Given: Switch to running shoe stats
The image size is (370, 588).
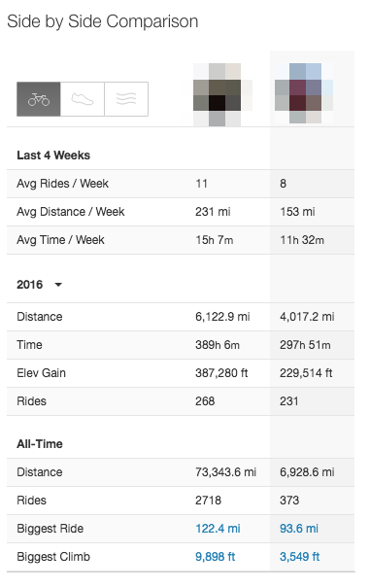Looking at the screenshot, I should click(83, 99).
